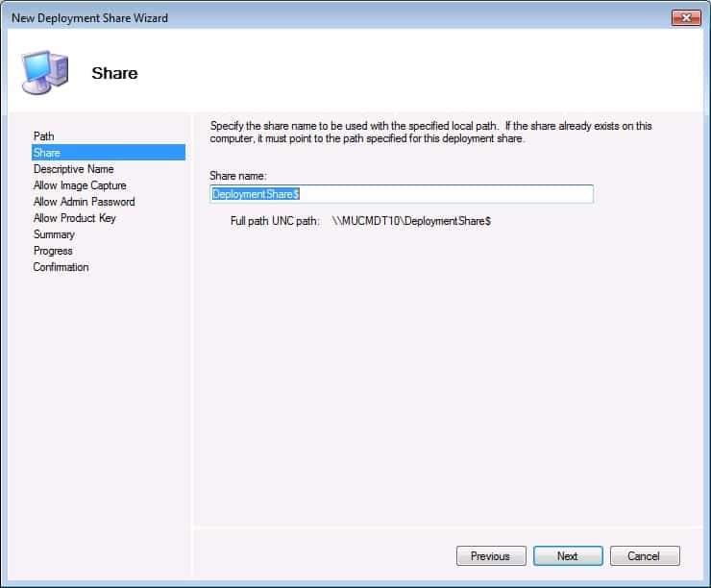This screenshot has width=711, height=588.
Task: Open the Allow Admin Password step
Action: pyautogui.click(x=84, y=202)
